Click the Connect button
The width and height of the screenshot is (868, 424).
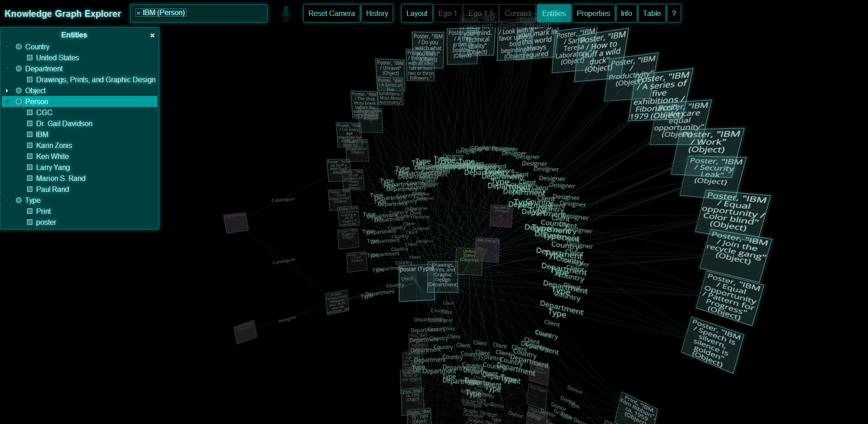tap(518, 13)
